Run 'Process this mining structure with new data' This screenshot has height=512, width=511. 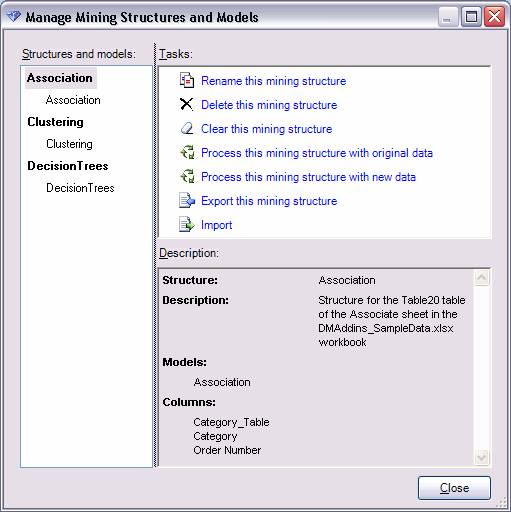(x=308, y=177)
